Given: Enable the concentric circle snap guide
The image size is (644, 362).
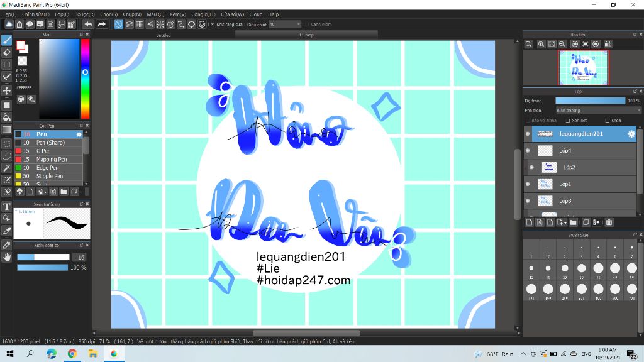Looking at the screenshot, I should pyautogui.click(x=170, y=25).
